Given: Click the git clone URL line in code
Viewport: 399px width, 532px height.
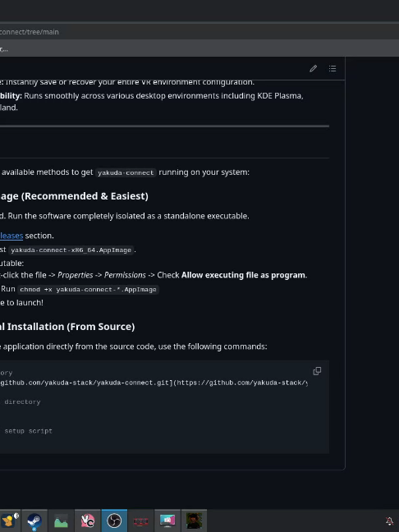Looking at the screenshot, I should coord(154,383).
